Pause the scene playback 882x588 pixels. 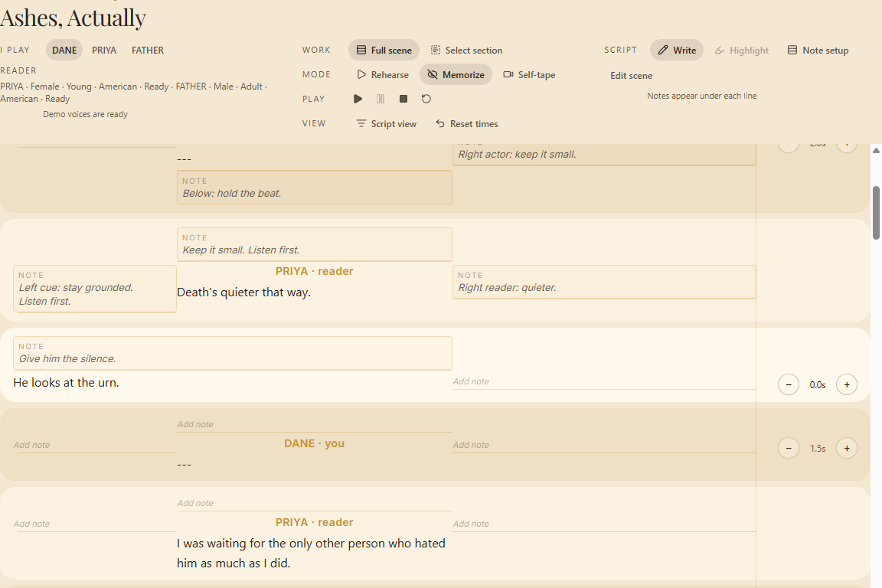point(381,99)
